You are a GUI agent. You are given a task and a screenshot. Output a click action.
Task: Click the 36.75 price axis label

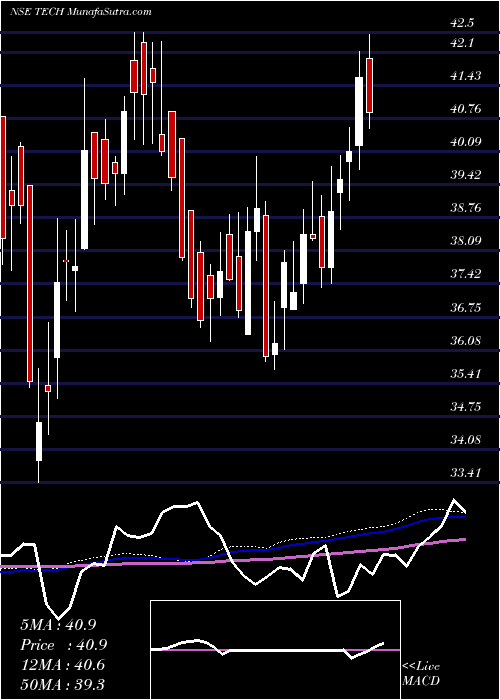(x=466, y=308)
